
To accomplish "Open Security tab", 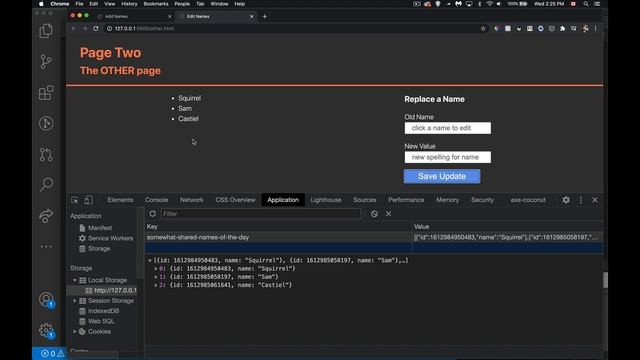I will 482,200.
